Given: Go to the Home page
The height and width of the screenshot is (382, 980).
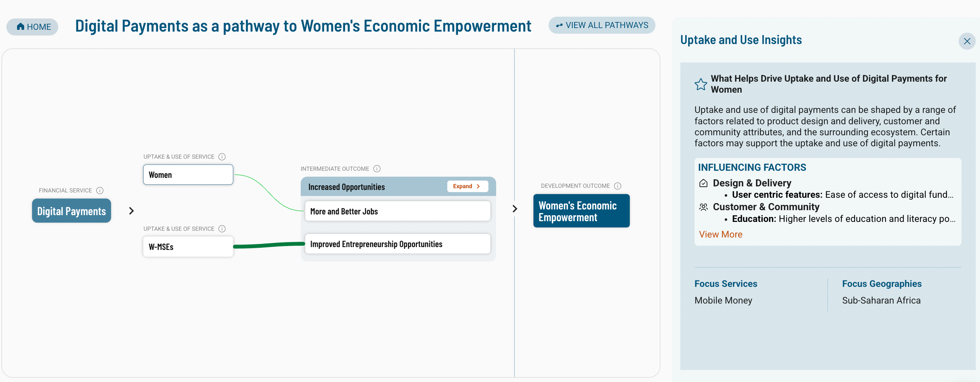Looking at the screenshot, I should coord(33,27).
